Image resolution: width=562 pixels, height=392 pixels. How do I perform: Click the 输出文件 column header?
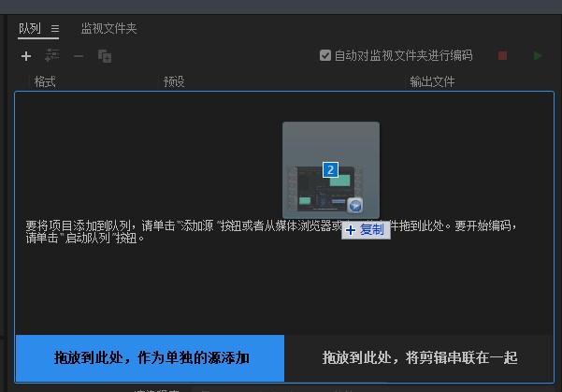tap(432, 81)
